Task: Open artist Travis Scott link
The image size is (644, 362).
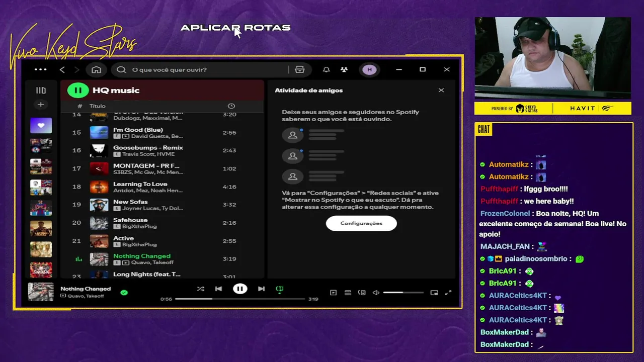Action: [x=137, y=154]
